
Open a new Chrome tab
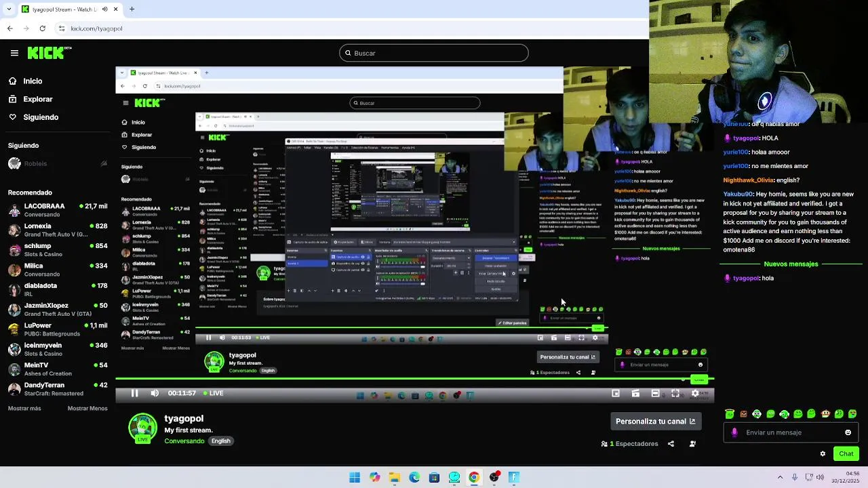point(132,9)
